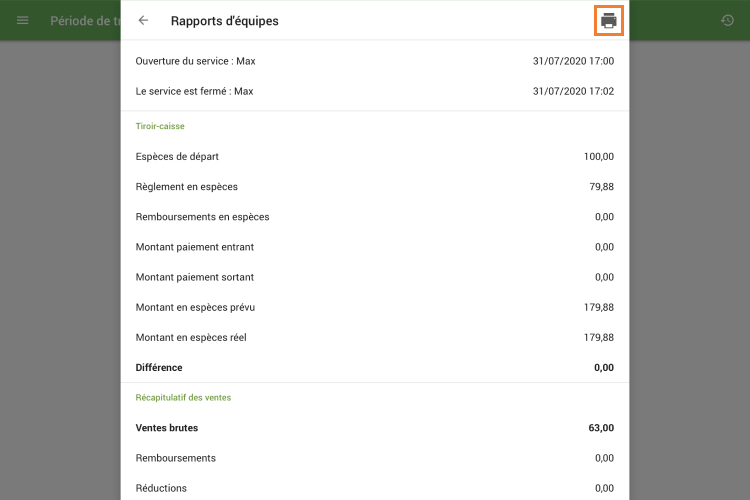Viewport: 750px width, 500px height.
Task: Click the bold Différence row label
Action: 159,367
